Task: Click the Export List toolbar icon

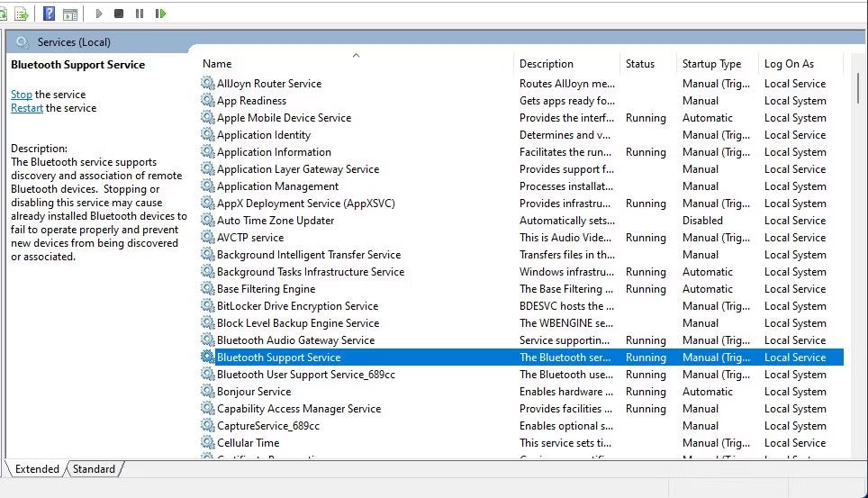Action: tap(21, 14)
